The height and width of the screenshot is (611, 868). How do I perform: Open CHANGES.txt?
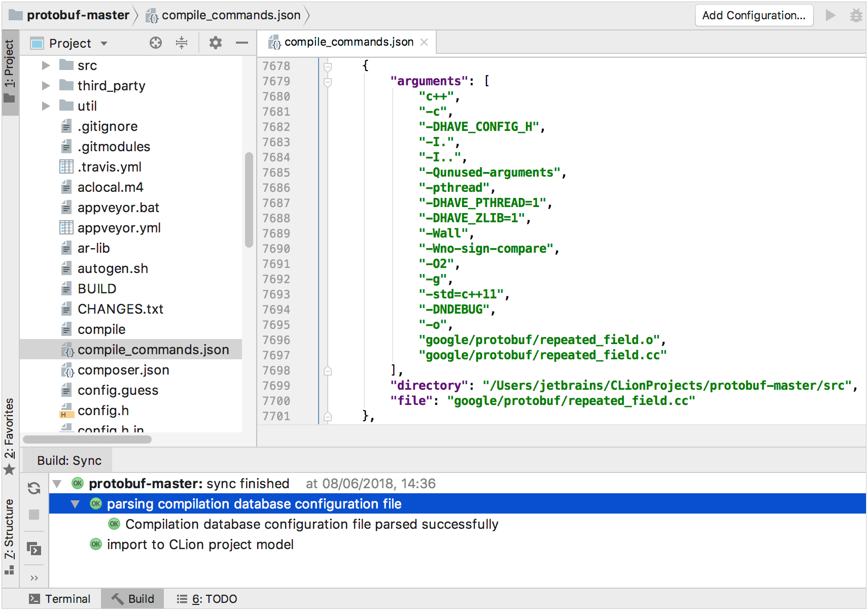point(120,309)
